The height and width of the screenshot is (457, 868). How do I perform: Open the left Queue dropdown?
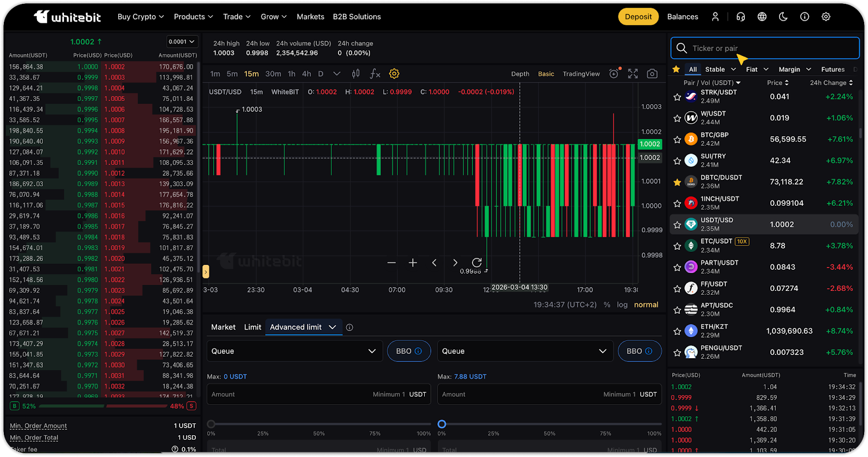pos(295,351)
